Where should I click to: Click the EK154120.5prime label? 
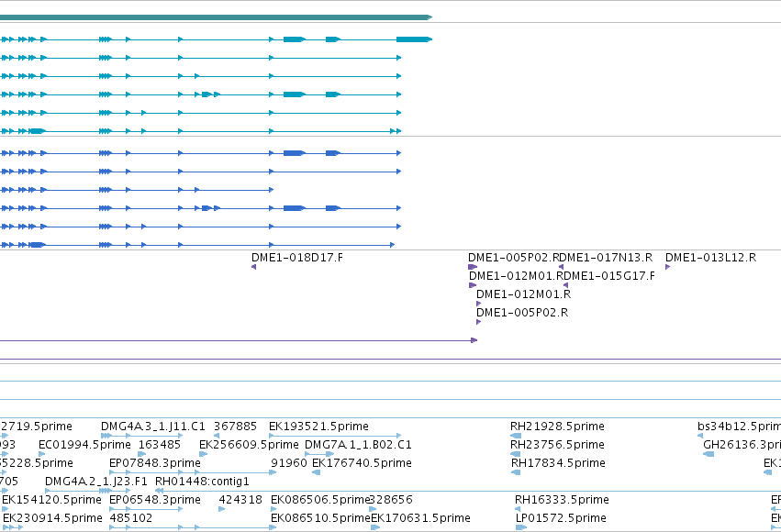point(51,500)
